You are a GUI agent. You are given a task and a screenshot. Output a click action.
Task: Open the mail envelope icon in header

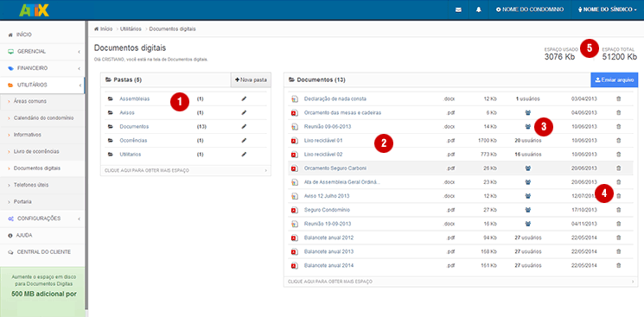point(458,10)
